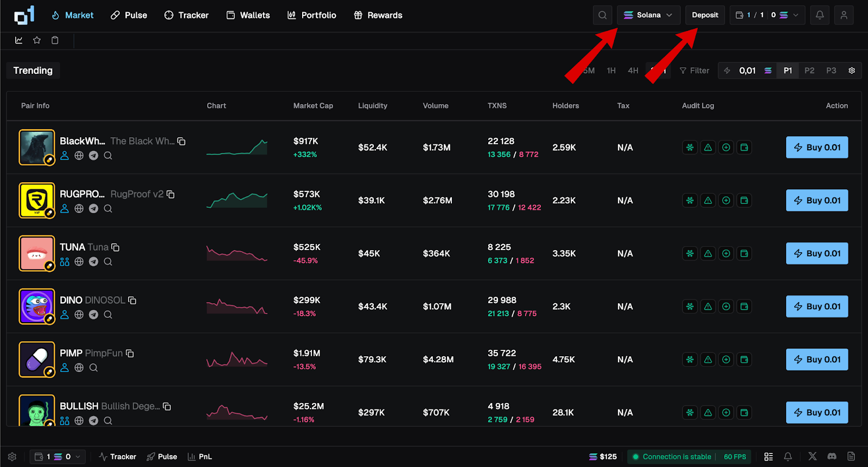Open DINO Telegram icon
The image size is (868, 467).
point(93,315)
